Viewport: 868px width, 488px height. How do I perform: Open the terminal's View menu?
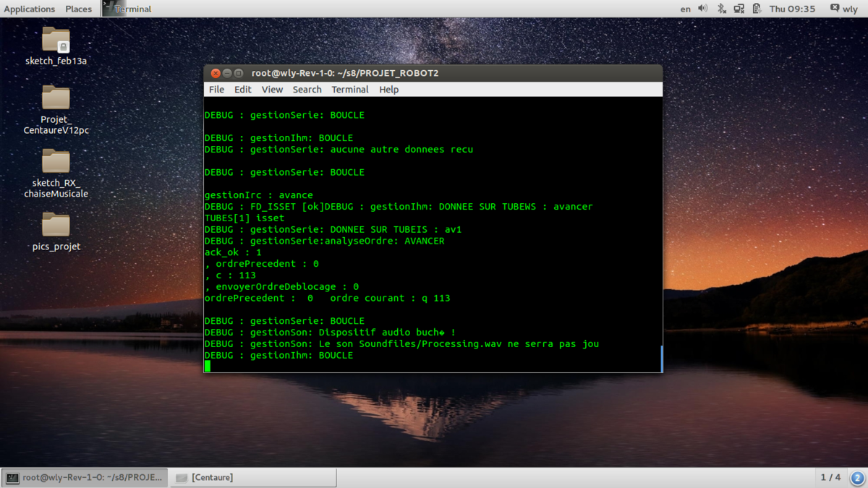click(272, 90)
